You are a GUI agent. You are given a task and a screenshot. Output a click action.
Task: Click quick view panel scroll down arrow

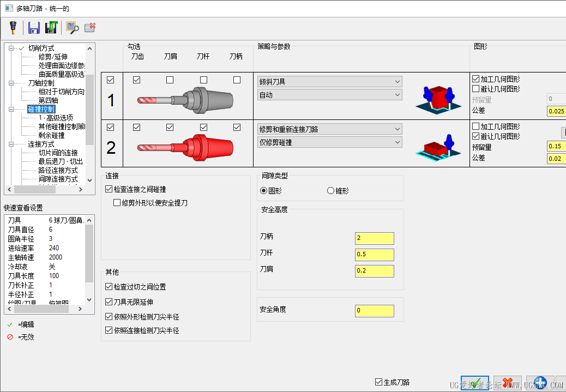pos(89,300)
